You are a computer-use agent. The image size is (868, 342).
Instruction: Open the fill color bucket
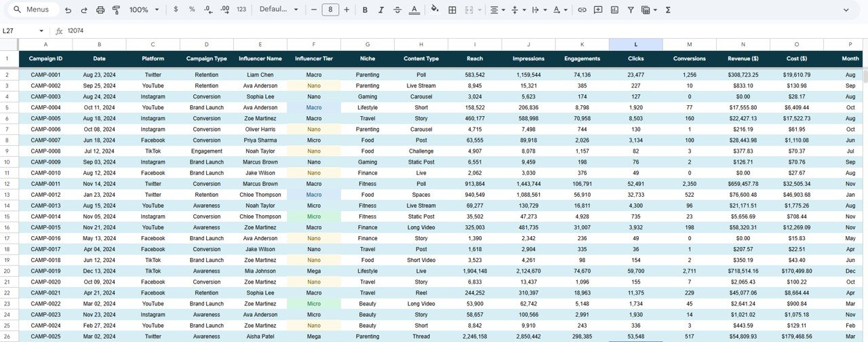click(435, 10)
